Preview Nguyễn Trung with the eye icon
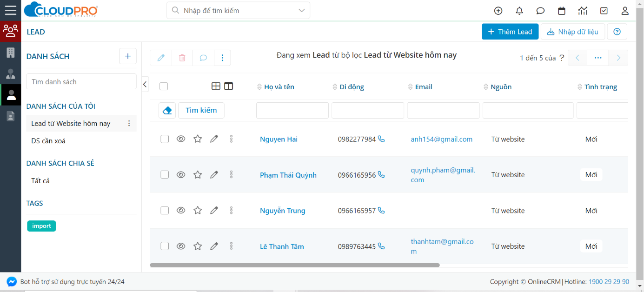 [x=181, y=211]
